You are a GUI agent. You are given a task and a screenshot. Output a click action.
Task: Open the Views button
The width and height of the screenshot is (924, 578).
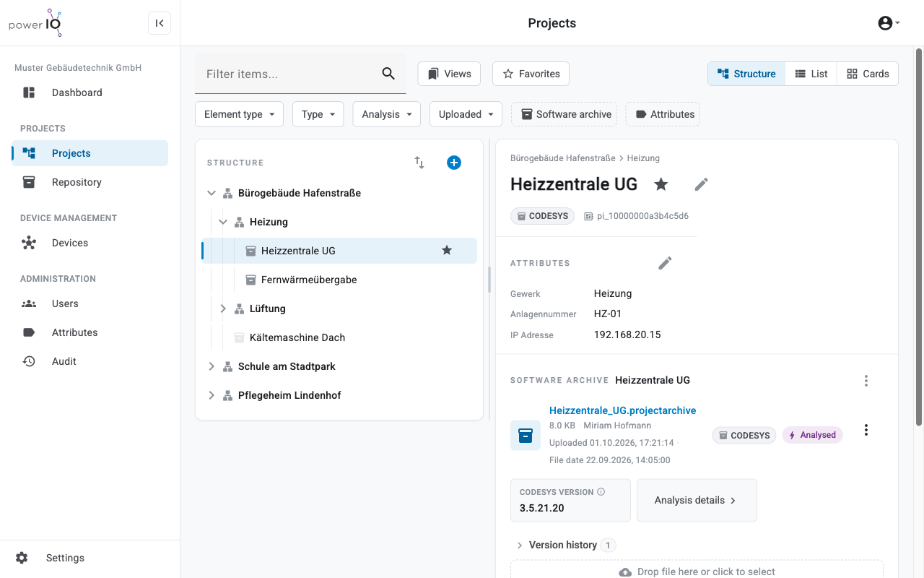click(x=450, y=74)
